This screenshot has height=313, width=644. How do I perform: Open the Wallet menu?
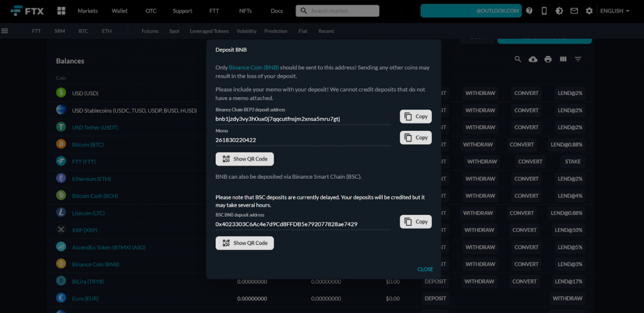pyautogui.click(x=119, y=11)
